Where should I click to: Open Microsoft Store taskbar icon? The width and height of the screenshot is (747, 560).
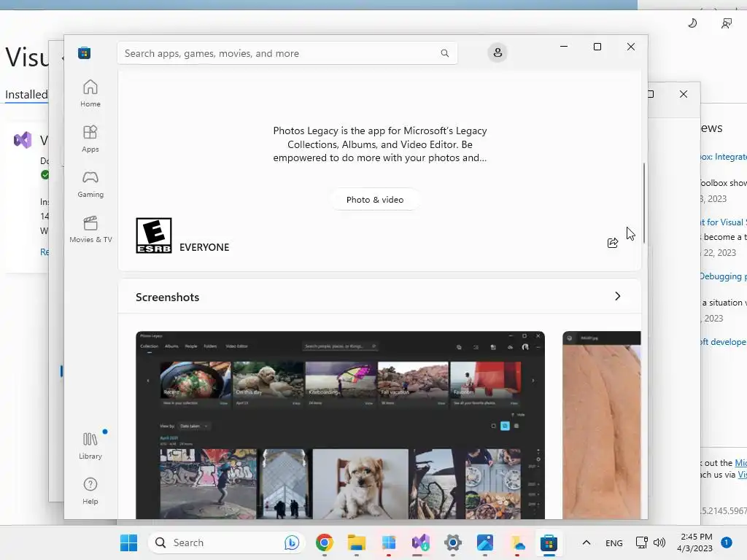pos(549,542)
